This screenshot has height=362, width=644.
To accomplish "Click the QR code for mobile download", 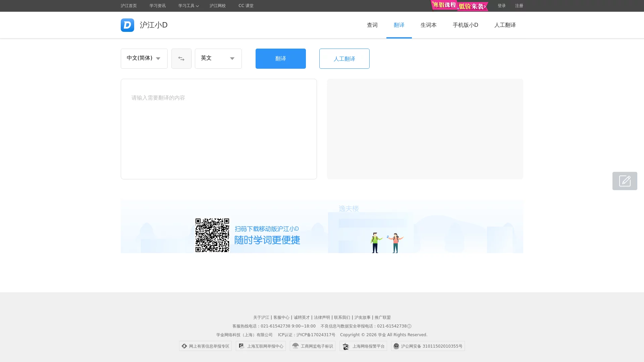I will tap(212, 235).
